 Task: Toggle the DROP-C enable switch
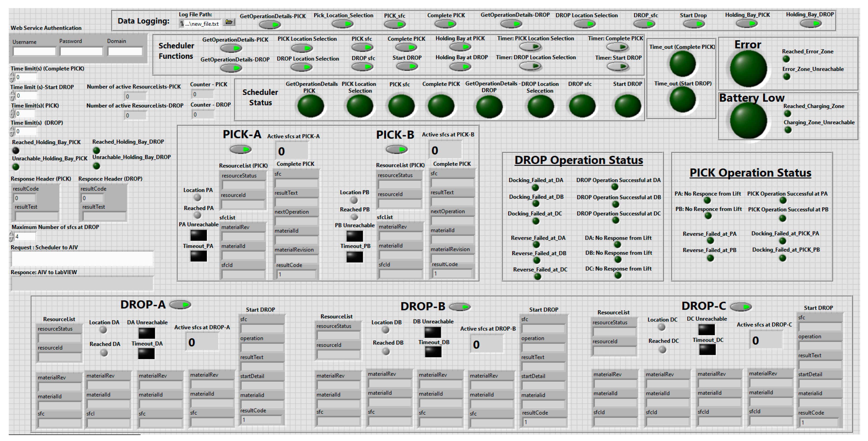[x=741, y=307]
